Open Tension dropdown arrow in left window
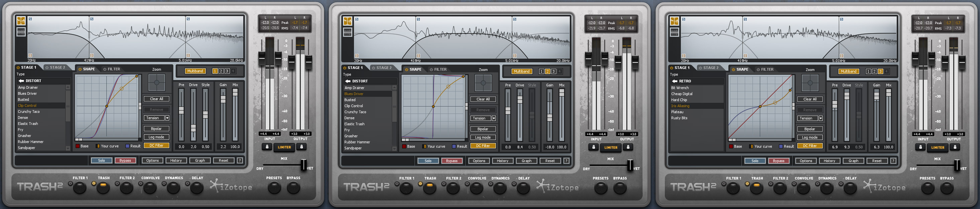The height and width of the screenshot is (209, 980). (167, 118)
